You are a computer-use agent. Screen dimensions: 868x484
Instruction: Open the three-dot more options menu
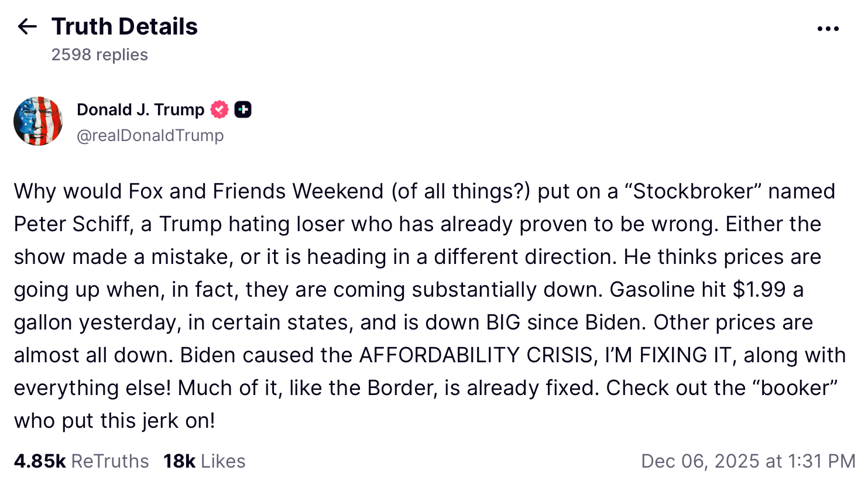828,29
